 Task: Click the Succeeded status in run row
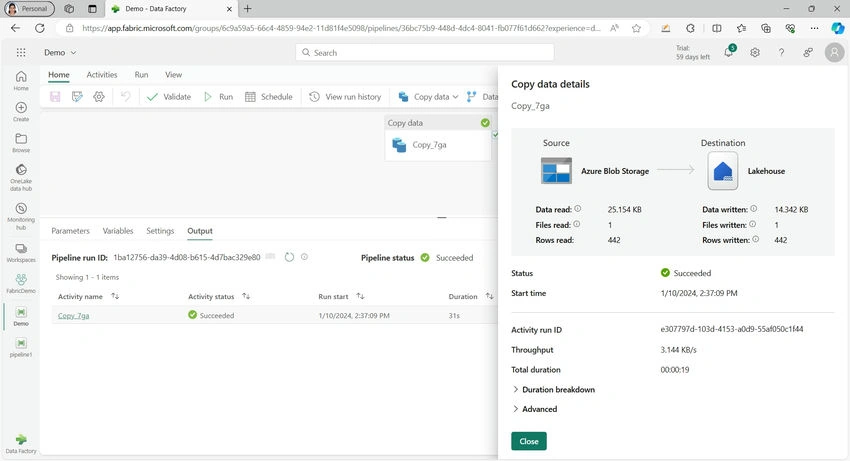click(x=211, y=315)
